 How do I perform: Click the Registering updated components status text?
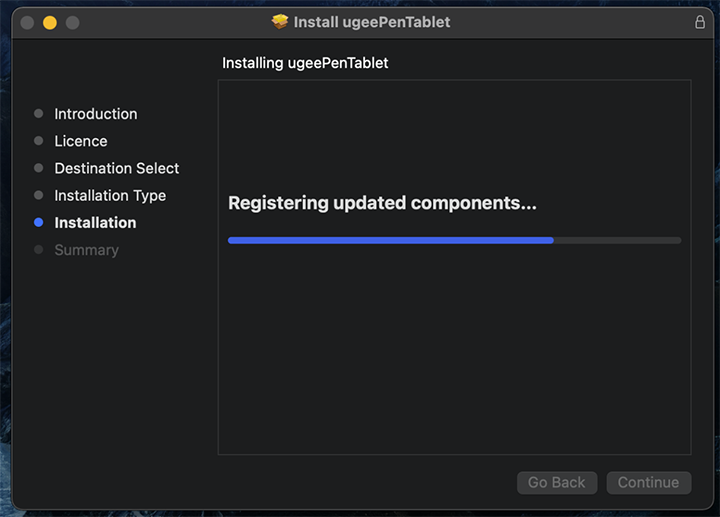382,203
